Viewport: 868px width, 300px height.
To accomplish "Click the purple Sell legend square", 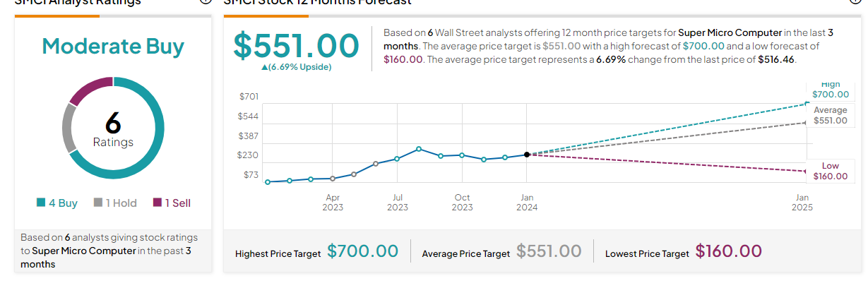I will point(157,203).
